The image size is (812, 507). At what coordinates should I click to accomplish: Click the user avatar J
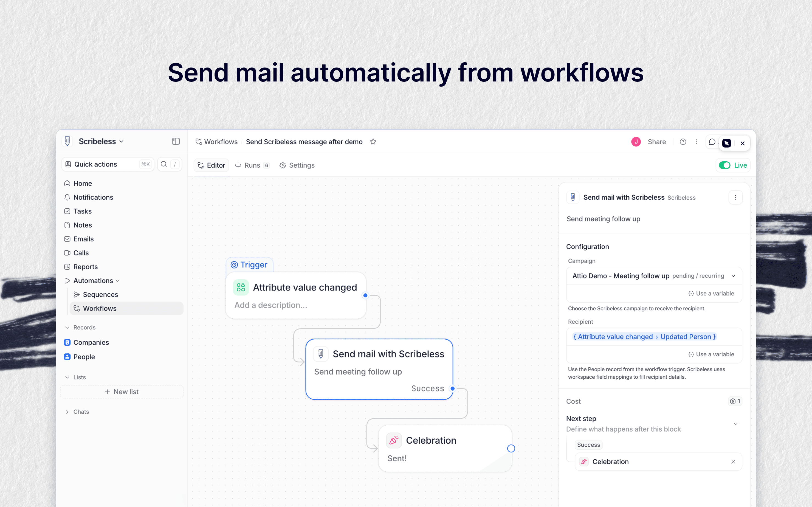click(636, 142)
